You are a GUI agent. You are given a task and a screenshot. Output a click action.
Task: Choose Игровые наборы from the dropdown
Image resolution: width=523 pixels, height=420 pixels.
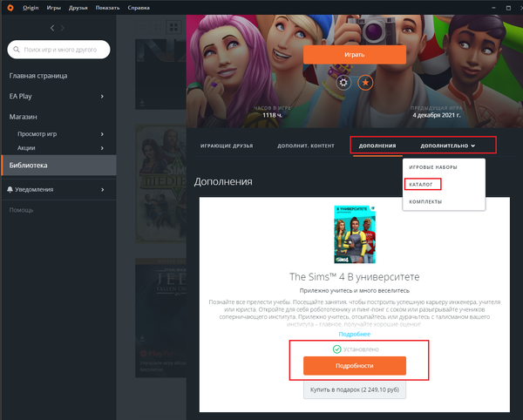click(433, 167)
